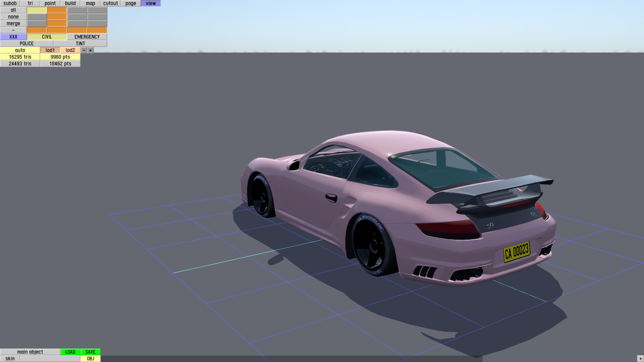The height and width of the screenshot is (362, 644).
Task: Toggle orange cell in the none row
Action: 57,17
